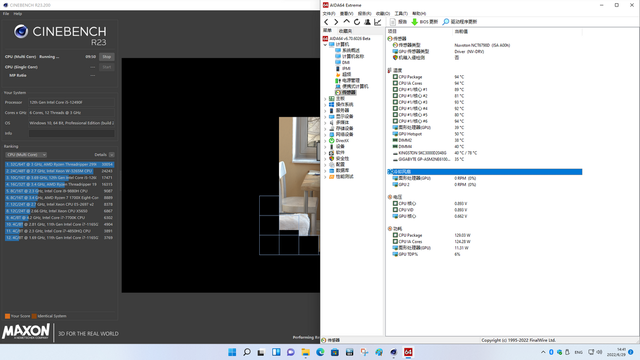This screenshot has height=360, width=640.
Task: Open the user icon in AIDA64 toolbar
Action: 367,22
